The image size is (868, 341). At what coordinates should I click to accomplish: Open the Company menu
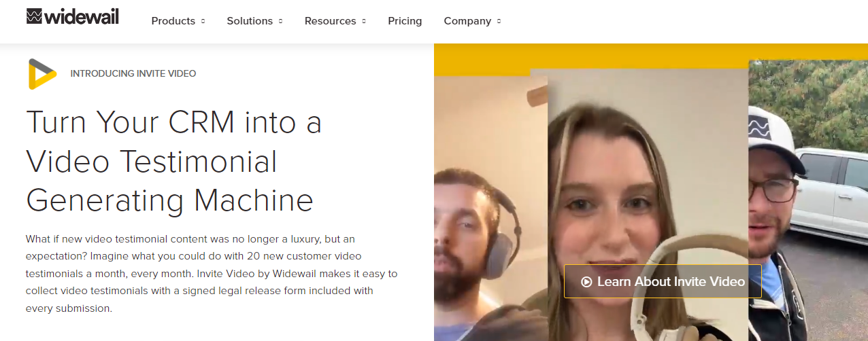(472, 21)
